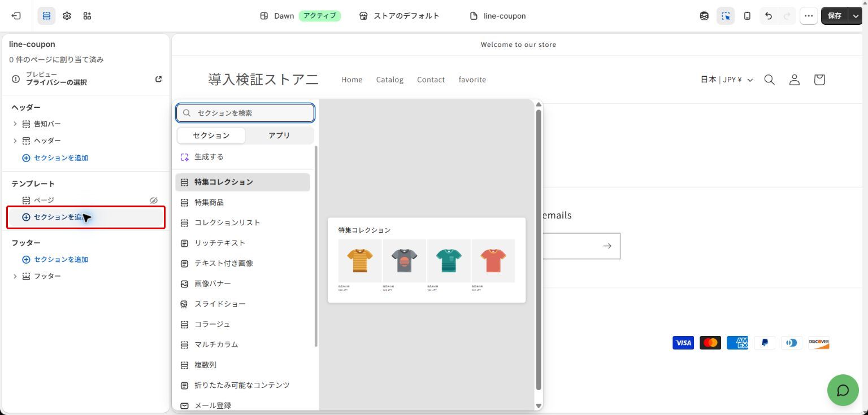
Task: Choose 折りたたみ可能なコンテンツ section
Action: tap(242, 385)
